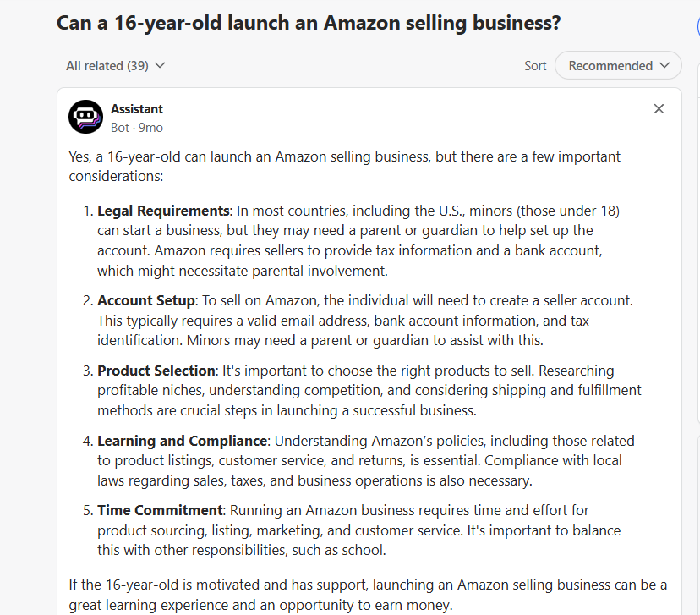Click the Account Setup bold heading

146,300
